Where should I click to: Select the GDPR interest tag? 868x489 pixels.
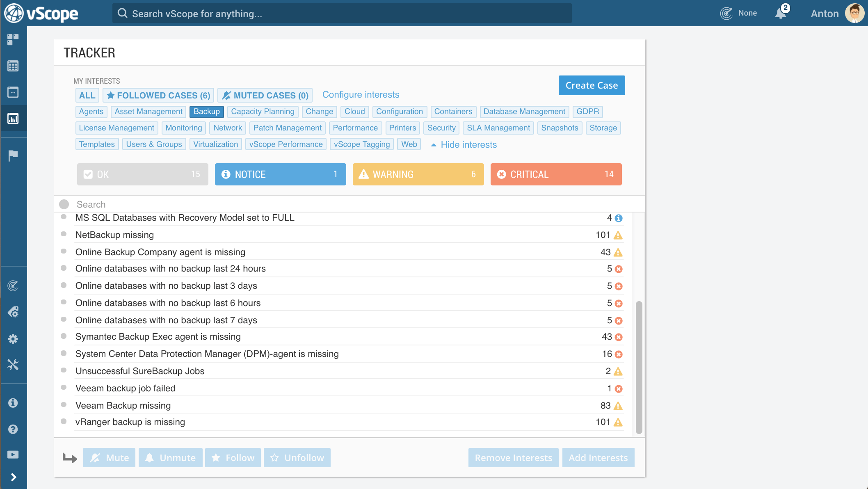click(587, 112)
